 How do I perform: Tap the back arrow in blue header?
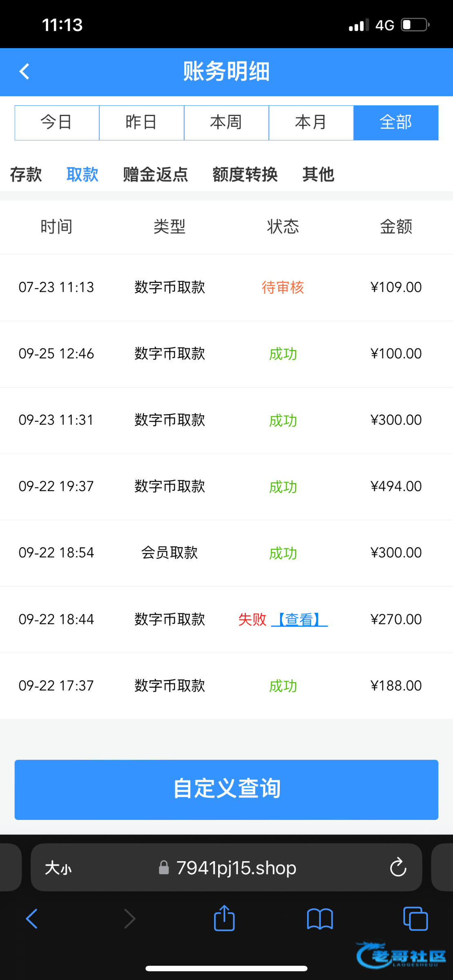coord(25,71)
